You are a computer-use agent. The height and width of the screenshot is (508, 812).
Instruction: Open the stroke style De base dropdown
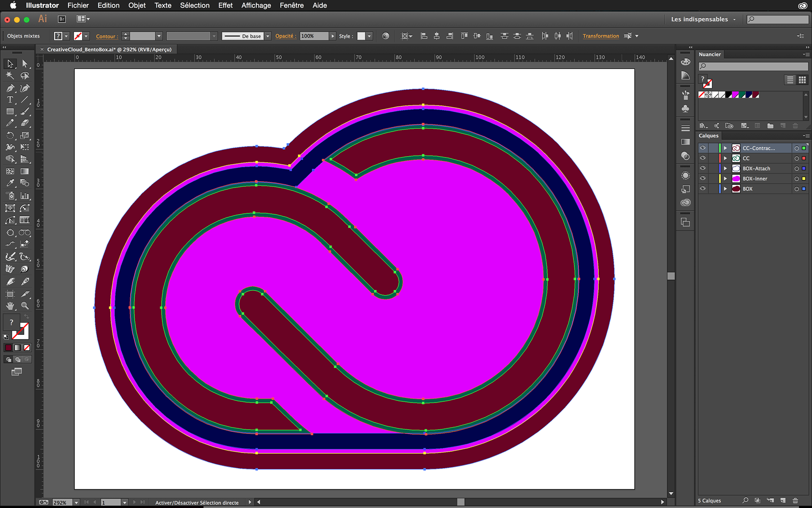point(268,36)
